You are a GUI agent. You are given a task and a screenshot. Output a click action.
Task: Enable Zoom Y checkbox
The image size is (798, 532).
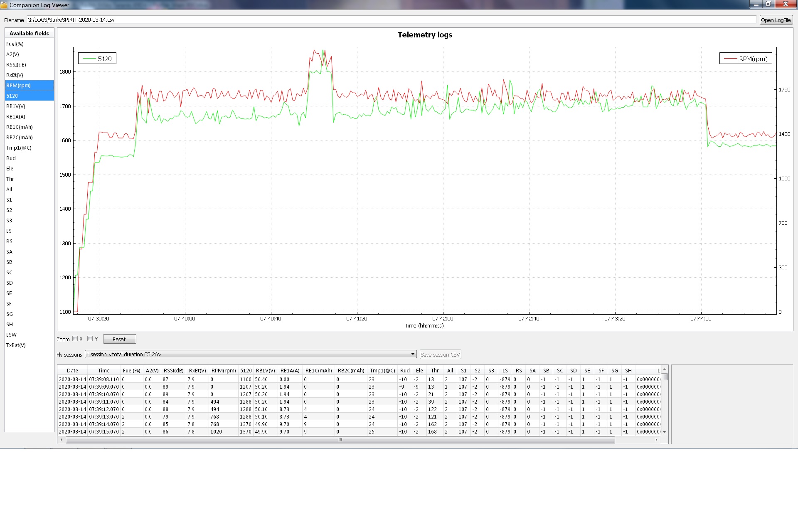tap(90, 339)
